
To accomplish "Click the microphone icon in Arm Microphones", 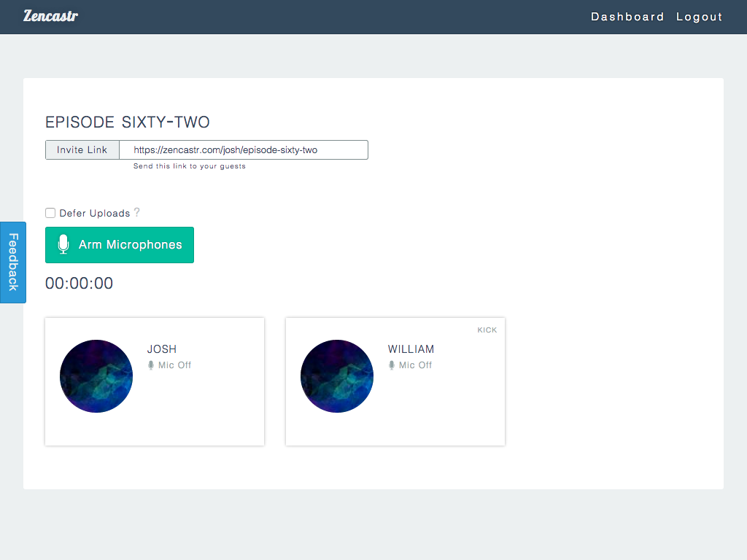I will pyautogui.click(x=63, y=245).
